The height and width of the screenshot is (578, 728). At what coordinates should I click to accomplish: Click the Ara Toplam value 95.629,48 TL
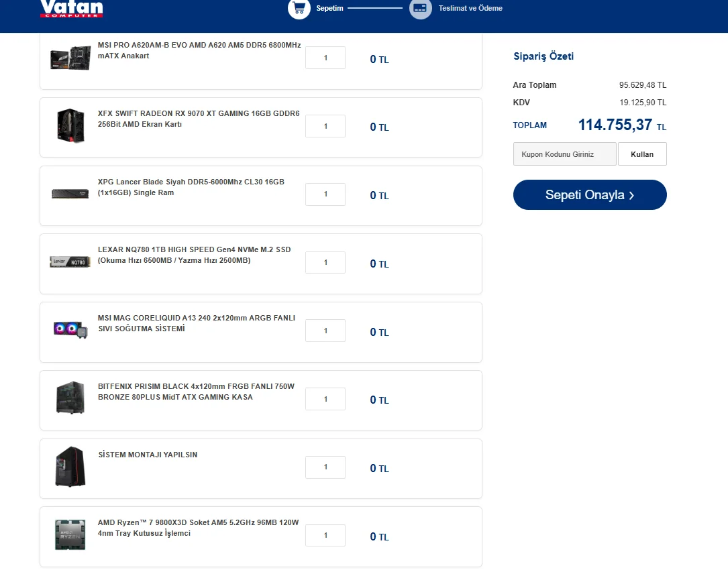coord(643,85)
